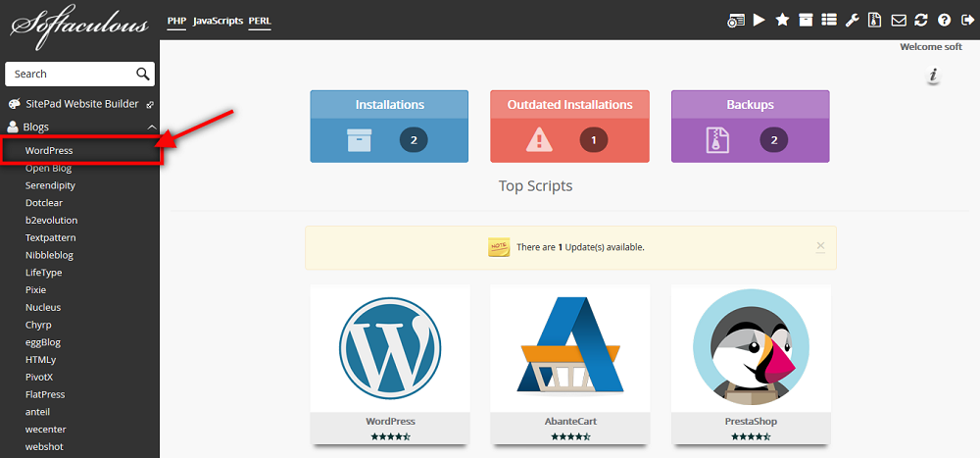Viewport: 980px width, 458px height.
Task: Click the task list icon in toolbar
Action: click(x=829, y=20)
